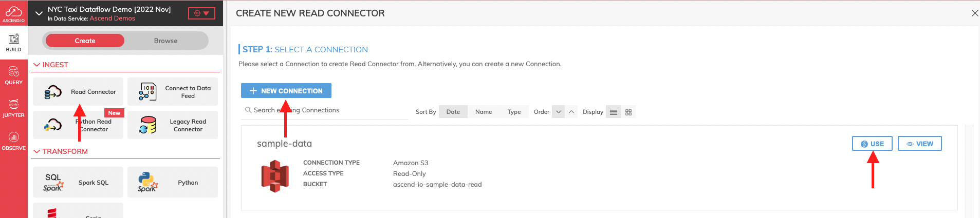Screen dimensions: 980x218
Task: Click the search magnifier icon
Action: coord(248,110)
